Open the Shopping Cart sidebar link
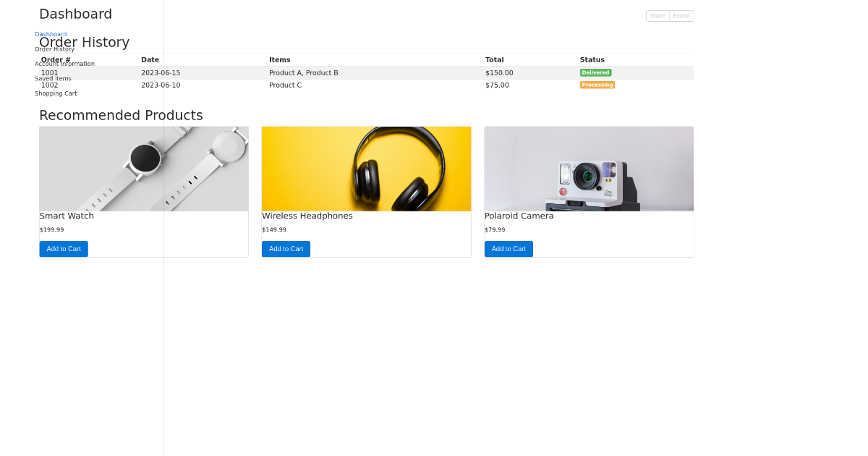Image resolution: width=868 pixels, height=456 pixels. 56,93
